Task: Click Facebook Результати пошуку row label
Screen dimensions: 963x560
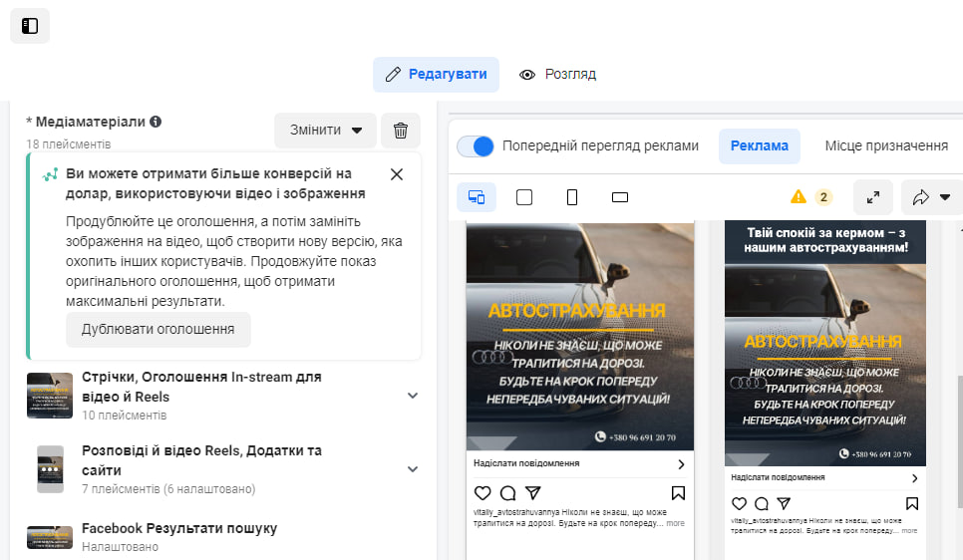Action: coord(179,529)
